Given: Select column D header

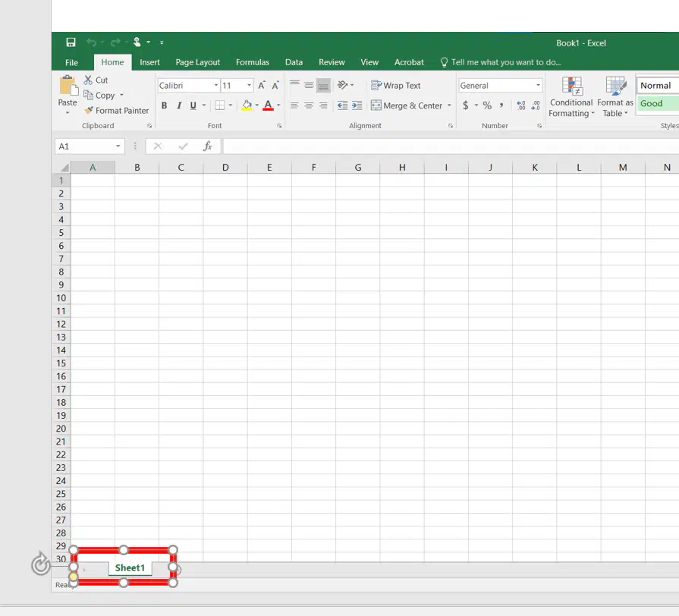Looking at the screenshot, I should pos(225,167).
